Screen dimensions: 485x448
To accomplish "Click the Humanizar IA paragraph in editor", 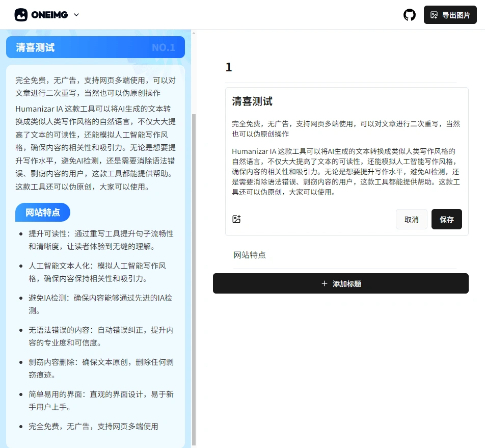I will coord(345,172).
